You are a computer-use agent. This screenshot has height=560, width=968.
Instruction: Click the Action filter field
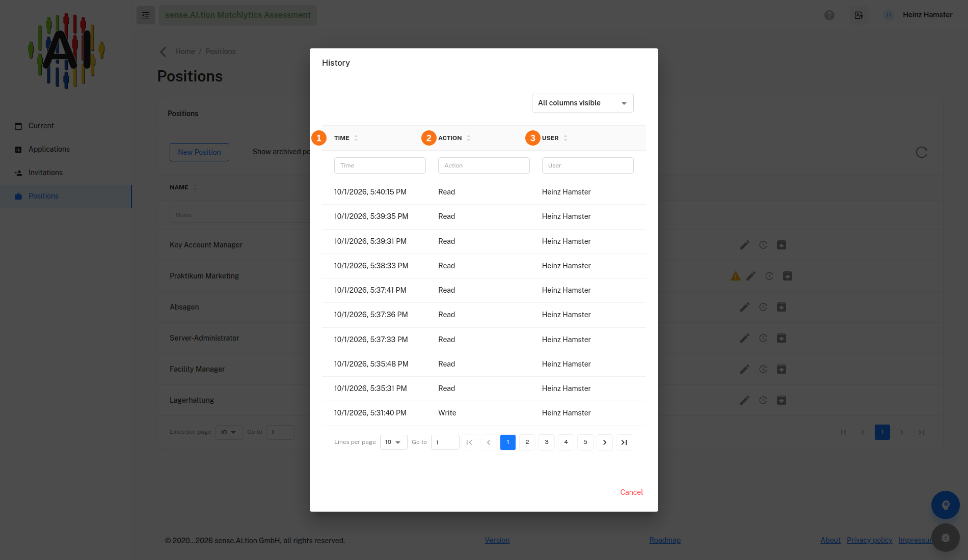tap(484, 165)
